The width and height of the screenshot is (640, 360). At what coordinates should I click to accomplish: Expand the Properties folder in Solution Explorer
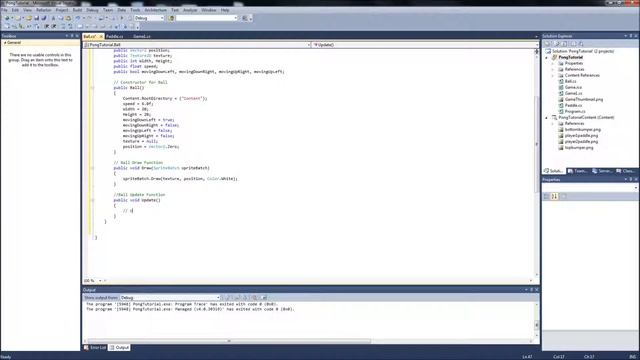point(553,64)
